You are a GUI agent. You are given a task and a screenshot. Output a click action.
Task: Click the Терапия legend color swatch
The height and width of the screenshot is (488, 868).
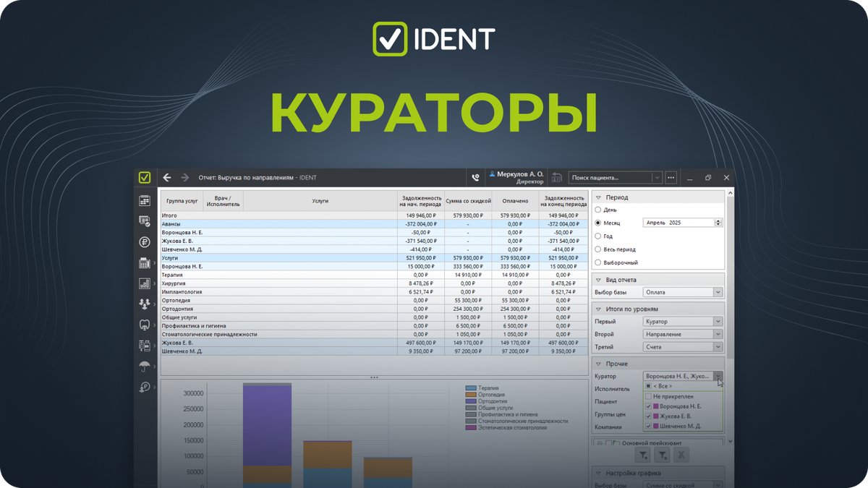[x=471, y=388]
